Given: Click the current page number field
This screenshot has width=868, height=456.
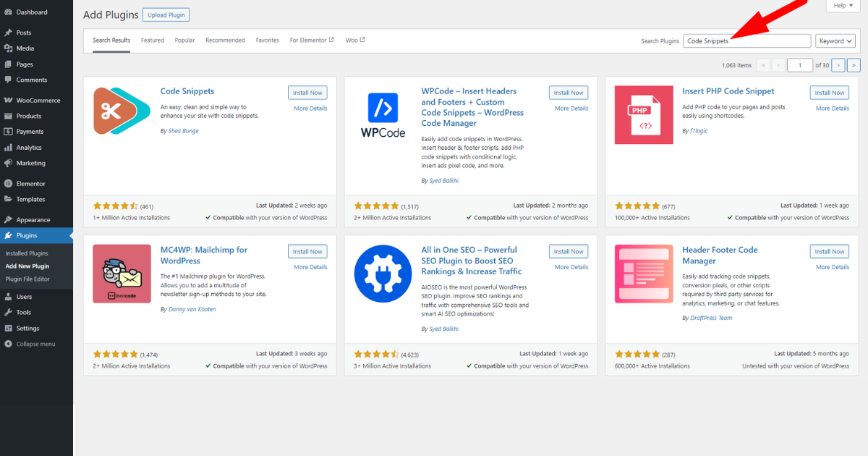Looking at the screenshot, I should click(x=799, y=65).
